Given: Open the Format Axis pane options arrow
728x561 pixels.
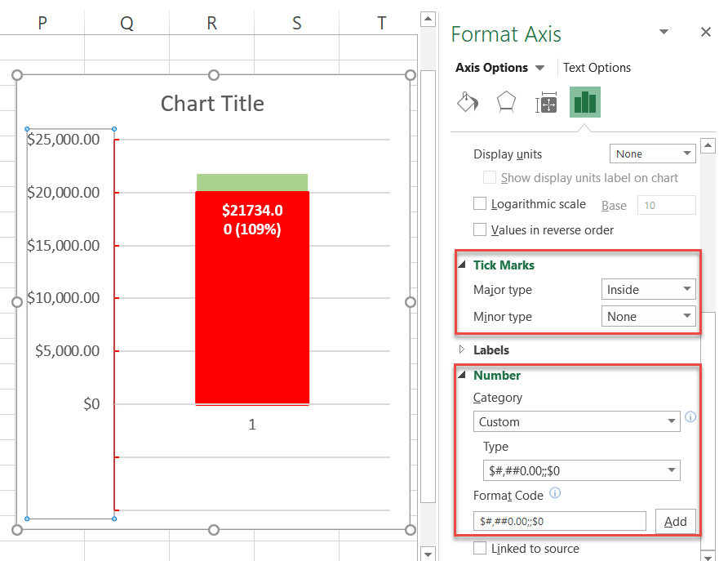Looking at the screenshot, I should tap(664, 33).
